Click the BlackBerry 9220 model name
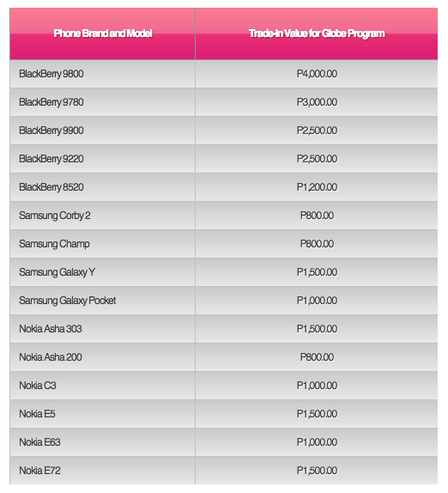This screenshot has height=493, width=448. (51, 159)
